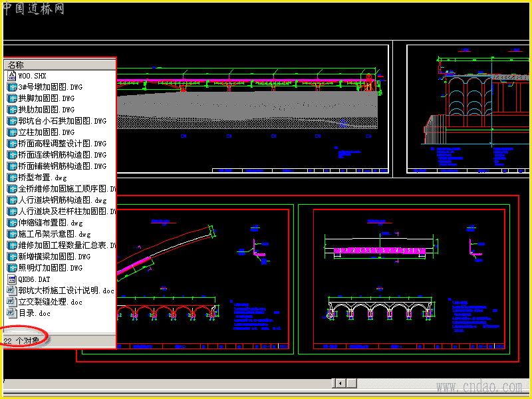
Task: Select 施工吊架示意图.dwg file
Action: pyautogui.click(x=55, y=234)
